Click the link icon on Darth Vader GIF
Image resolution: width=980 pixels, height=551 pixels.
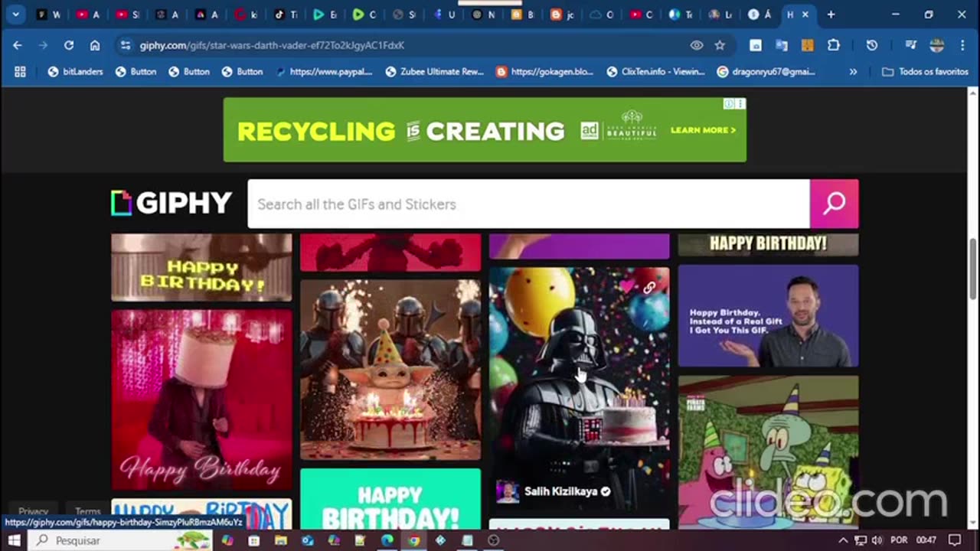649,288
